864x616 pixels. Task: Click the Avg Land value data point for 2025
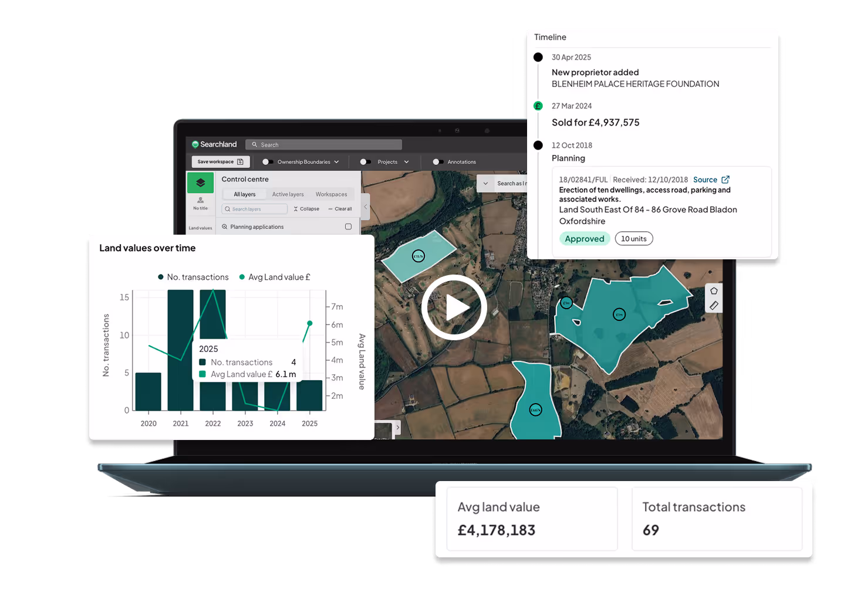(309, 323)
